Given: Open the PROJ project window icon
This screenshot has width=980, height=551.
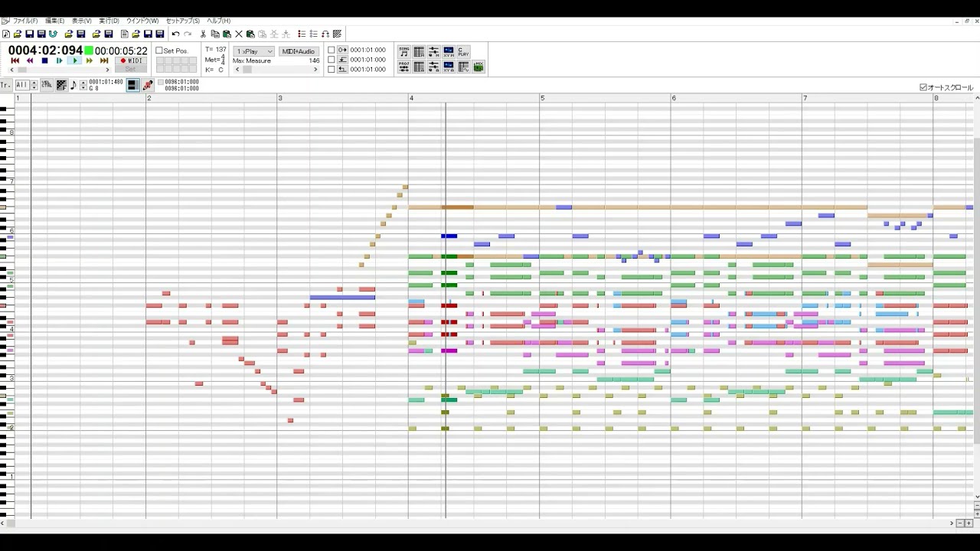Looking at the screenshot, I should [x=403, y=67].
